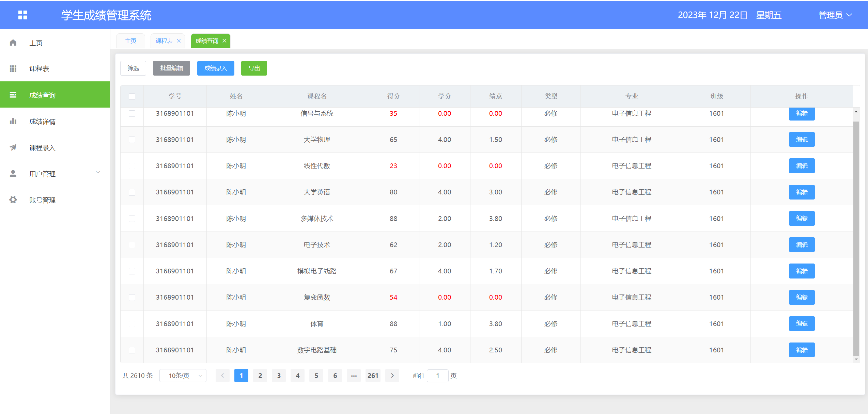Image resolution: width=868 pixels, height=414 pixels.
Task: Click the 批量编辑 button
Action: [x=171, y=68]
